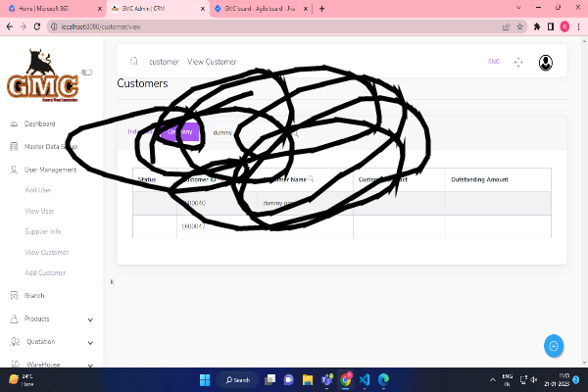Open the ENG language selector

(x=493, y=62)
